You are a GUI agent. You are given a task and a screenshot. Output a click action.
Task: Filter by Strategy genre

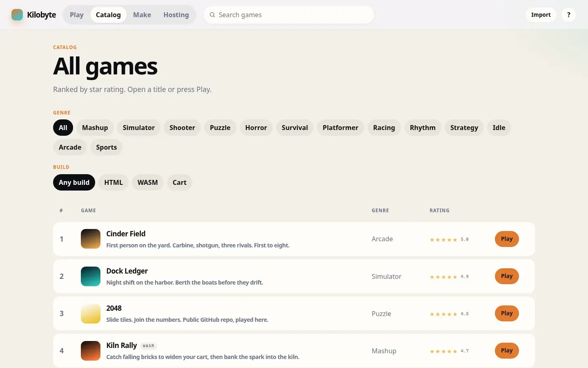pos(464,128)
